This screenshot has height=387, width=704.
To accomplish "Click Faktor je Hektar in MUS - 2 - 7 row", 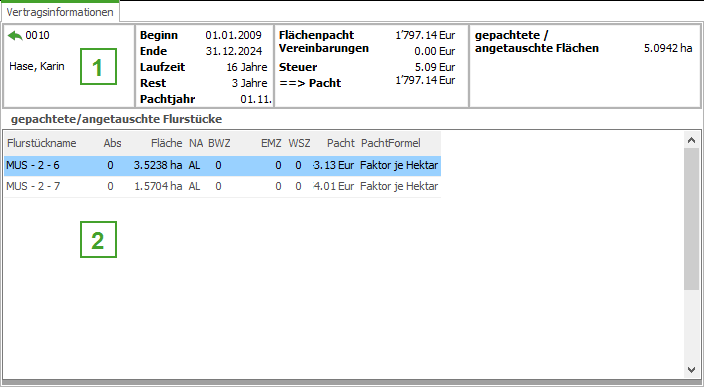I will [399, 186].
